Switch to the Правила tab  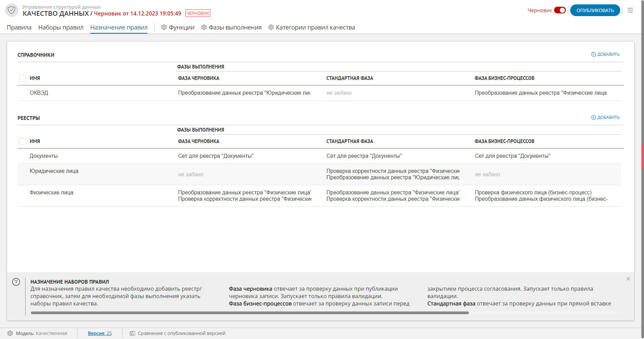[x=19, y=28]
